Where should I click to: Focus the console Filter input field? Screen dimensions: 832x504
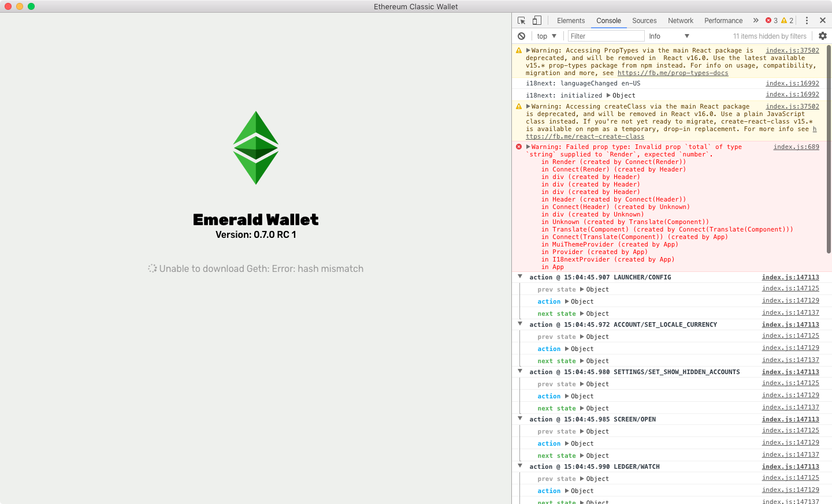point(606,36)
